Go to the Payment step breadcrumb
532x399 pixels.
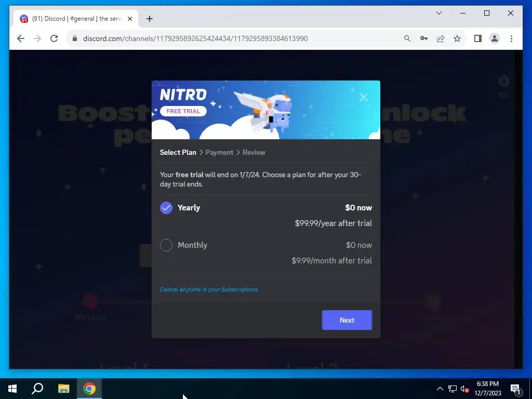[x=219, y=152]
